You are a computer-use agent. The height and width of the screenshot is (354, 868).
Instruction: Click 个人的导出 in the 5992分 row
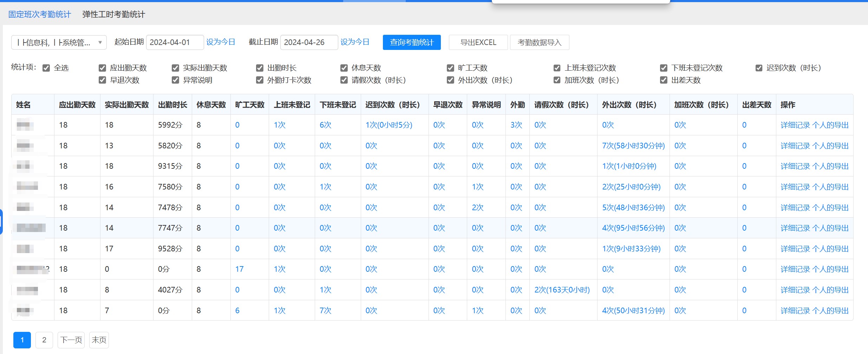[x=831, y=125]
